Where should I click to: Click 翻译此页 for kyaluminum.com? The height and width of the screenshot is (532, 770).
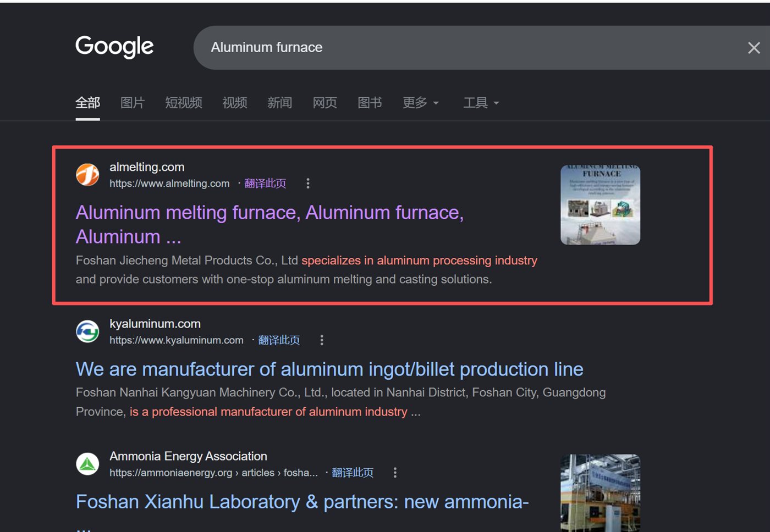pyautogui.click(x=279, y=340)
